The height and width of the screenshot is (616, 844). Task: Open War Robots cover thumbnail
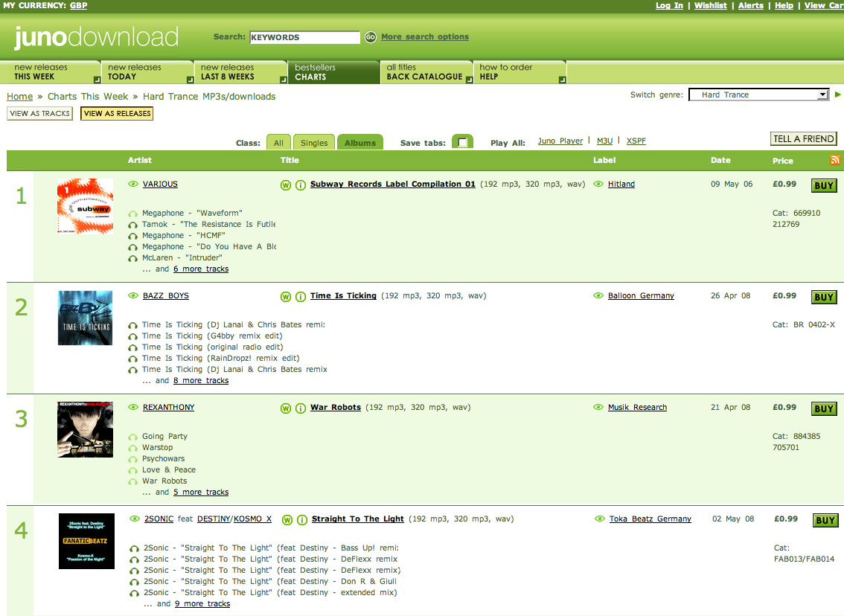85,429
